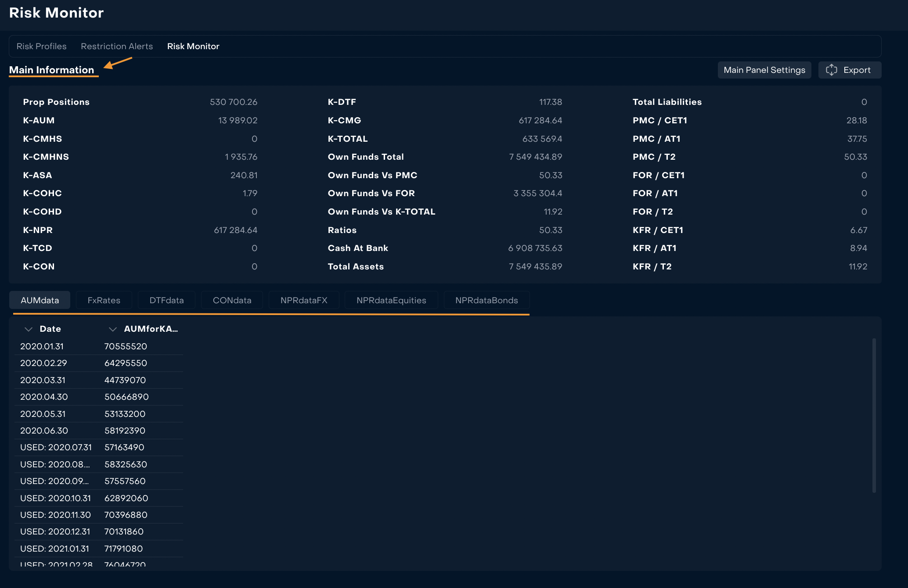
Task: Click the K-TOTAL value 633 569.4
Action: tap(542, 139)
